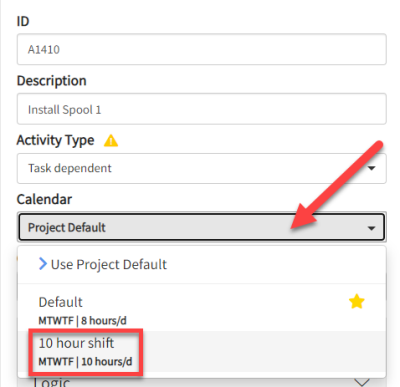
Task: Click the MTWTF 8 hours/d subtitle
Action: coord(82,321)
